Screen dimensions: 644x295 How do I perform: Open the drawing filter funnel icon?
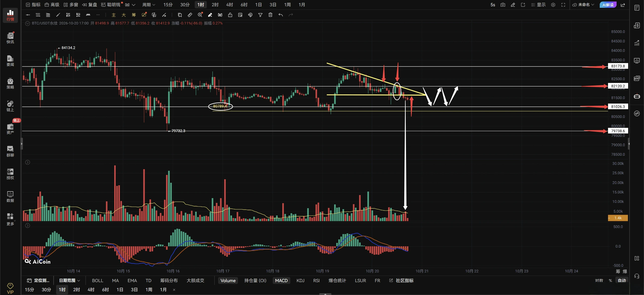click(x=260, y=15)
